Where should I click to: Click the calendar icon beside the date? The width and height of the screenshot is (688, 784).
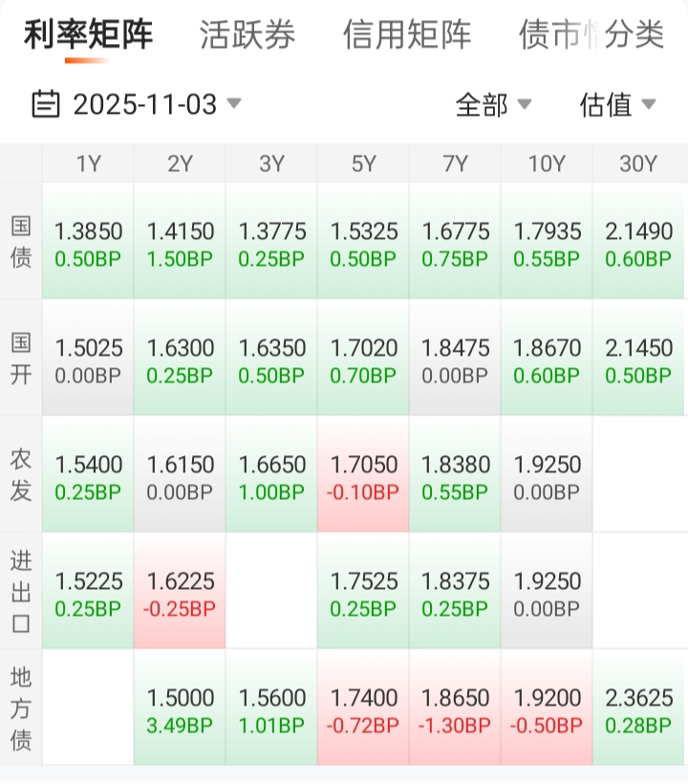(x=46, y=103)
